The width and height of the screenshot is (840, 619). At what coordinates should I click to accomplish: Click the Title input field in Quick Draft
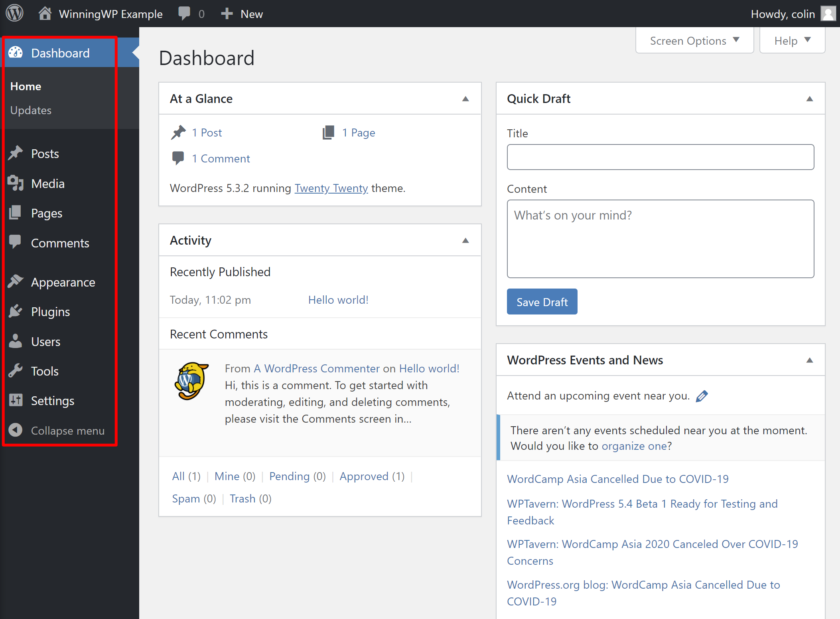[x=660, y=157]
